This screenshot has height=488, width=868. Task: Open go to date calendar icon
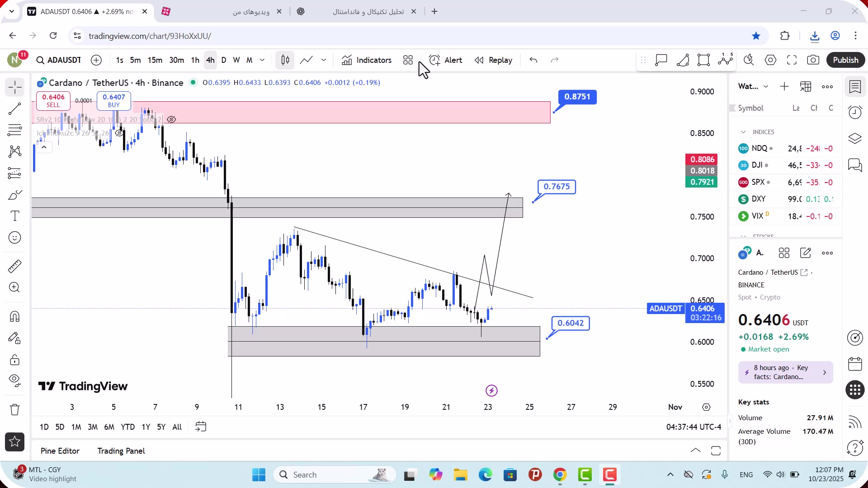coord(201,427)
